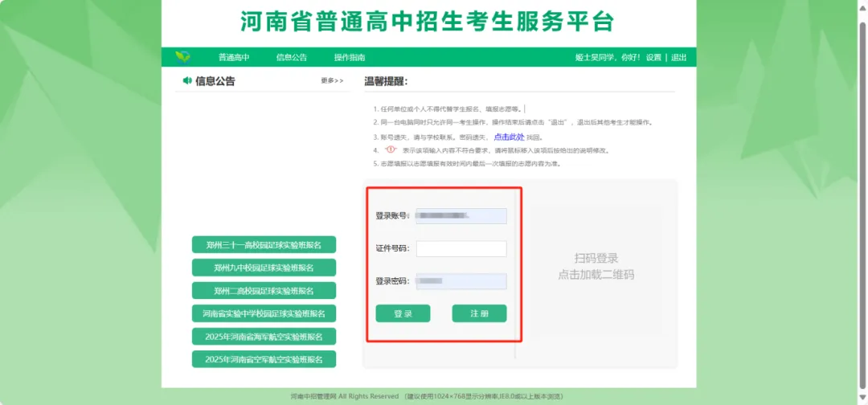Image resolution: width=868 pixels, height=405 pixels.
Task: Click 扫码登录 area to load QR code
Action: pos(596,267)
